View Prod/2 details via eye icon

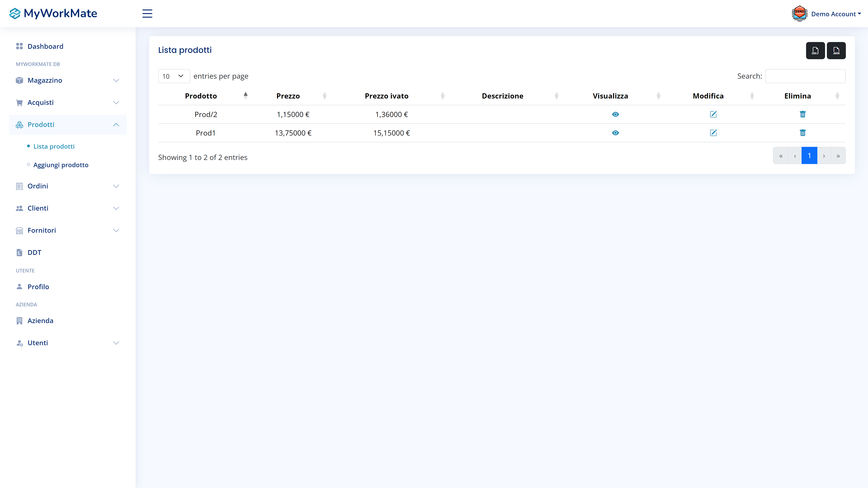point(615,114)
